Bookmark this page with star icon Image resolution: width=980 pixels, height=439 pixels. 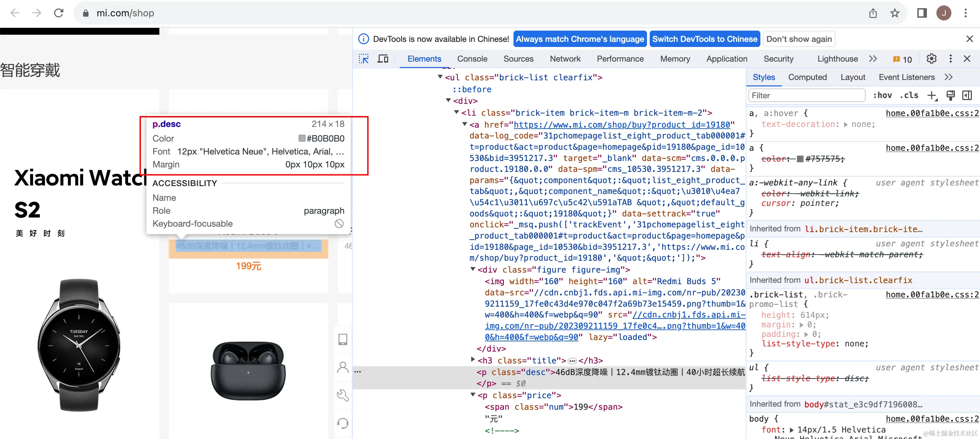(x=895, y=13)
